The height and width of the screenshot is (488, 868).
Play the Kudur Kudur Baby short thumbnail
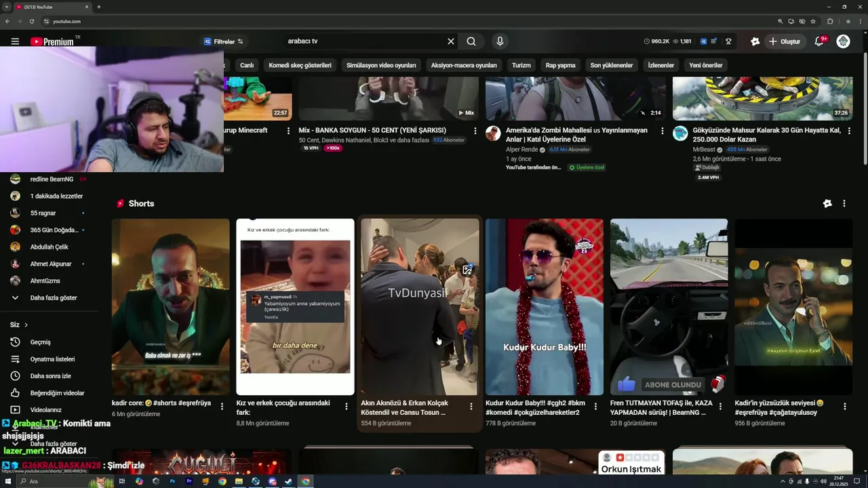click(x=544, y=306)
